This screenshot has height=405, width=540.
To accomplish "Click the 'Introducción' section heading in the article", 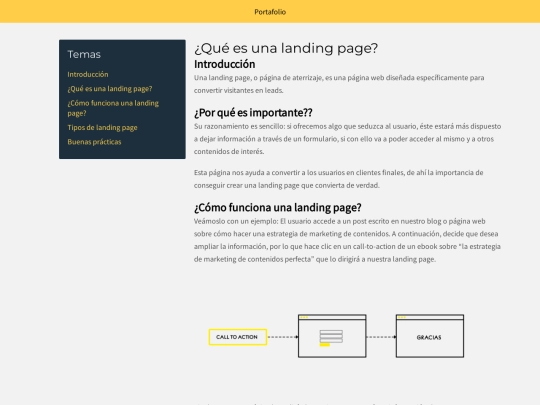I will pyautogui.click(x=225, y=64).
